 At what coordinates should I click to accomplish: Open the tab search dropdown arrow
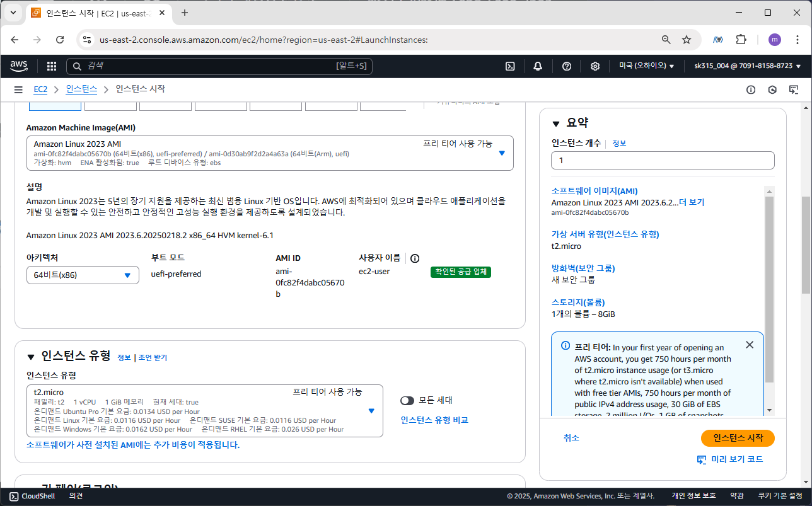point(13,13)
